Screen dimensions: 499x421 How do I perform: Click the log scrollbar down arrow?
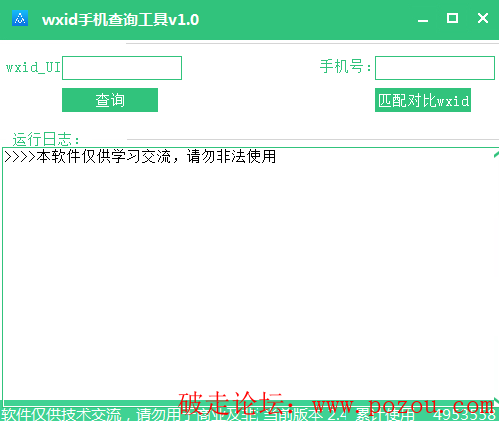496,400
